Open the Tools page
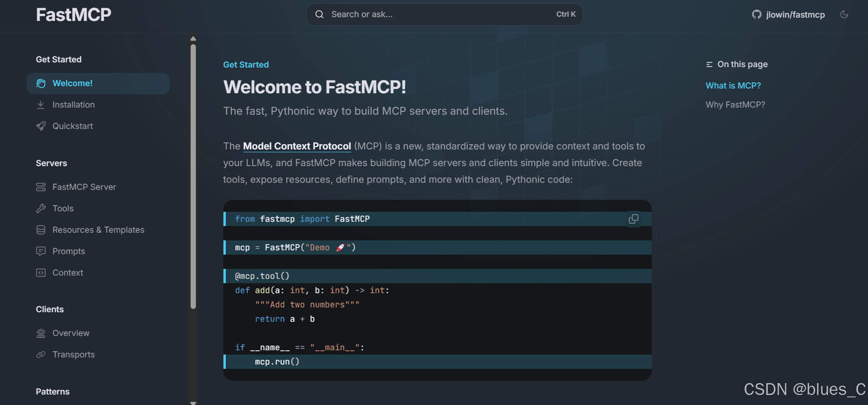 click(x=63, y=208)
